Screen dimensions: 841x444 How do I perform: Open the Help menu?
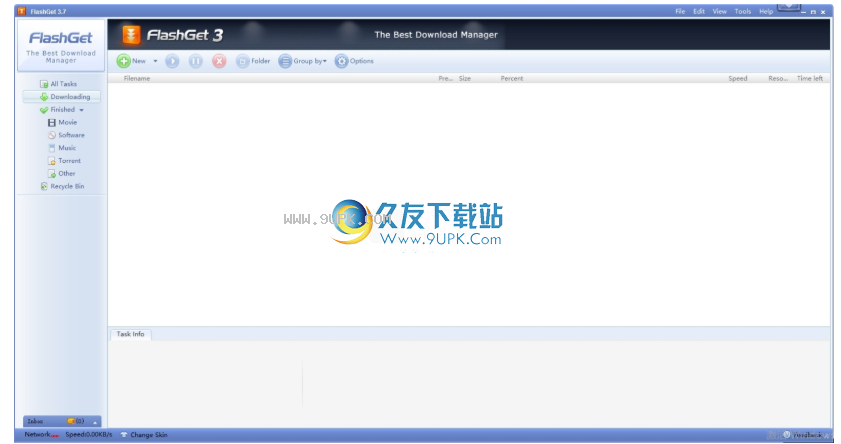766,11
